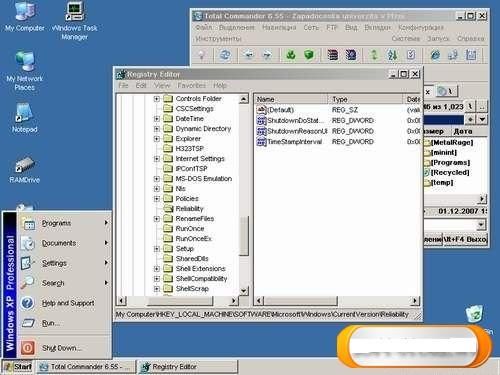Click the Name column header
Image resolution: width=500 pixels, height=375 pixels.
click(x=292, y=99)
